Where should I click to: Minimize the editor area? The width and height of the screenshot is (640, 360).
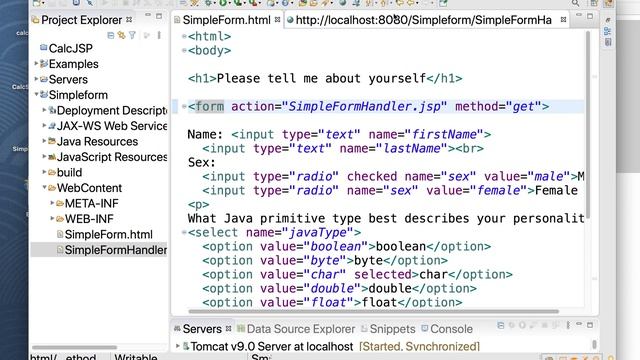tap(579, 16)
